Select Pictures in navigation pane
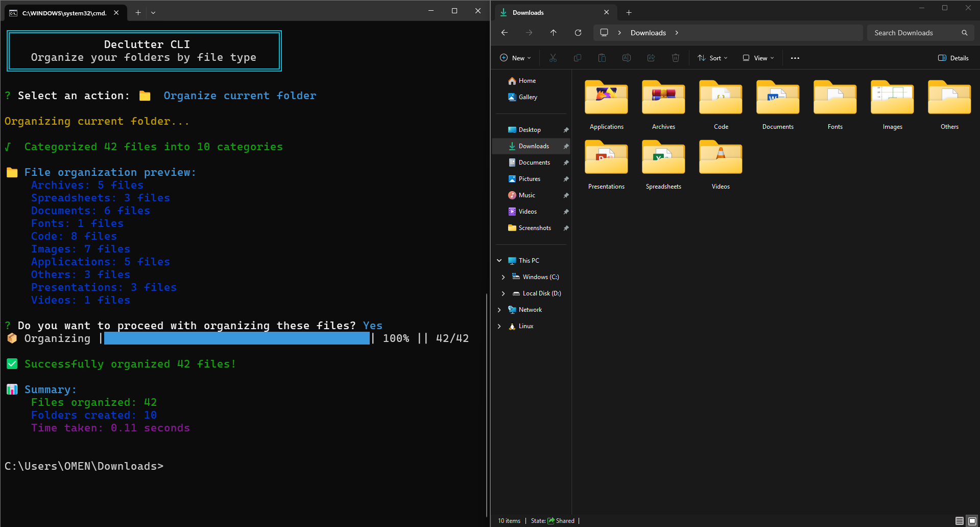This screenshot has width=980, height=527. click(x=531, y=179)
